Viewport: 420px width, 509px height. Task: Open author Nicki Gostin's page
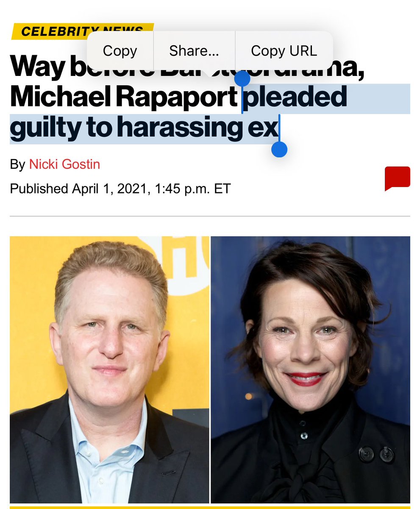point(64,164)
